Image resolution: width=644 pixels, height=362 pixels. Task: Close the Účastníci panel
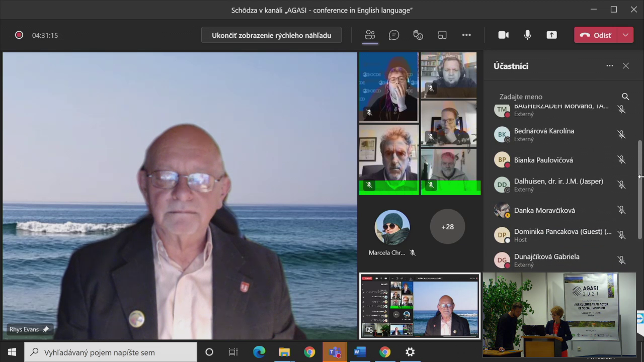626,66
